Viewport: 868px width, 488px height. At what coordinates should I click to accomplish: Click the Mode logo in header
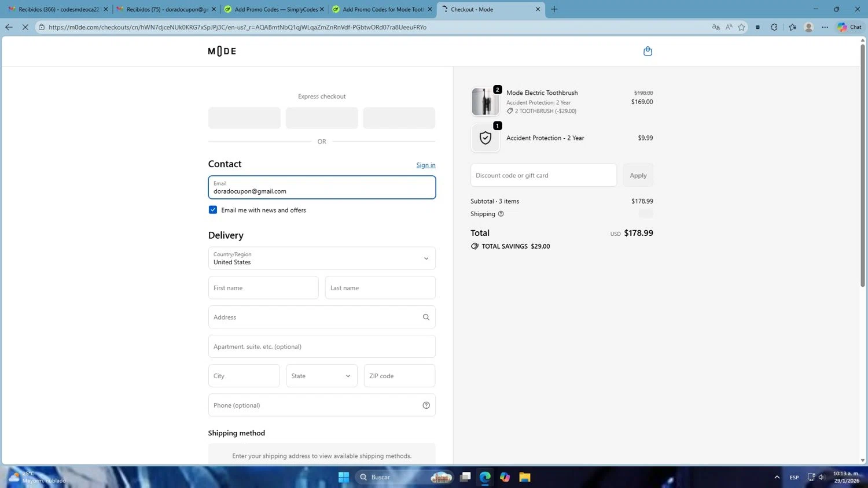tap(222, 51)
